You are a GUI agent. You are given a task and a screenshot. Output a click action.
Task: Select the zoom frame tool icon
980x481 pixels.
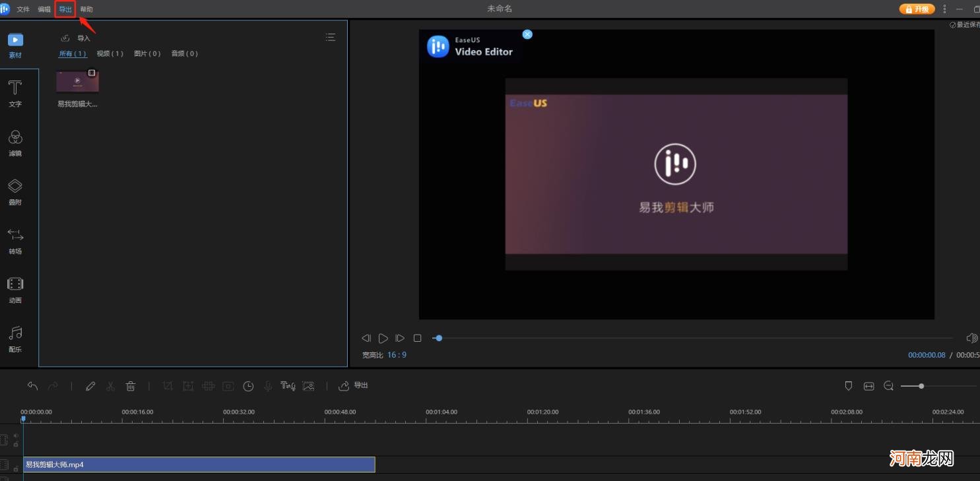pos(188,386)
